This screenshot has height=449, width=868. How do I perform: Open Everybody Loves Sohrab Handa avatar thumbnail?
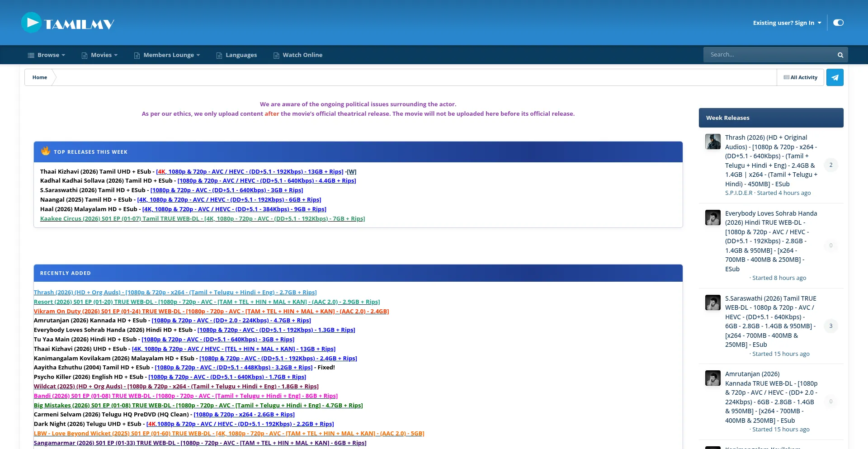coord(713,217)
